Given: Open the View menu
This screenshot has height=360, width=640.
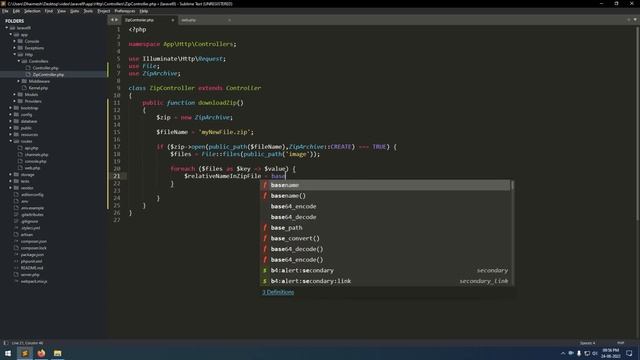Looking at the screenshot, I should [x=61, y=11].
